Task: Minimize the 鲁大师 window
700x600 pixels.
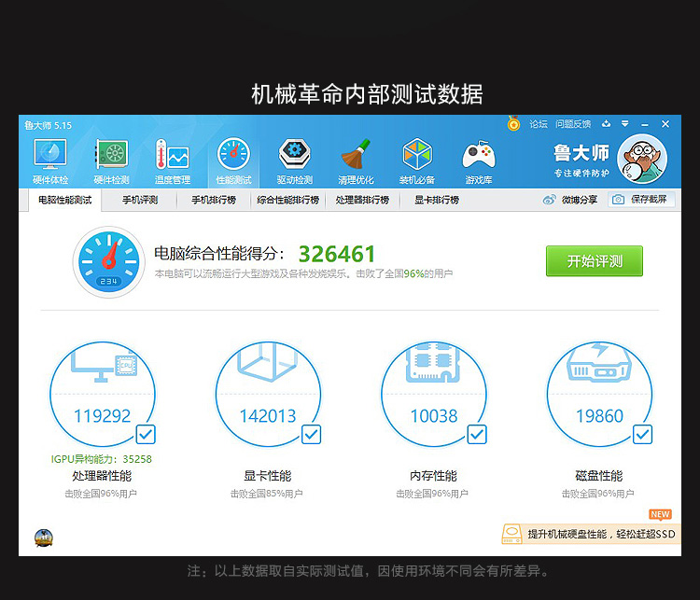Action: (x=645, y=124)
